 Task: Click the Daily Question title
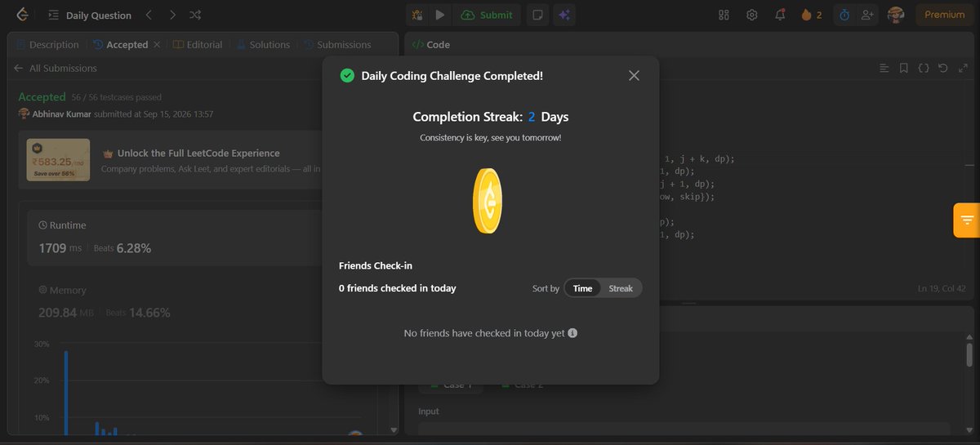coord(98,15)
